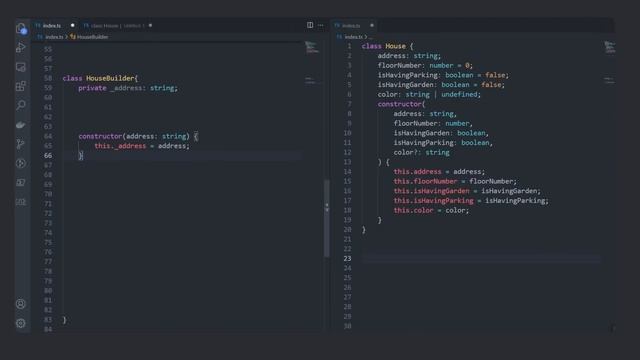Click line number 13 in right editor

tap(347, 162)
